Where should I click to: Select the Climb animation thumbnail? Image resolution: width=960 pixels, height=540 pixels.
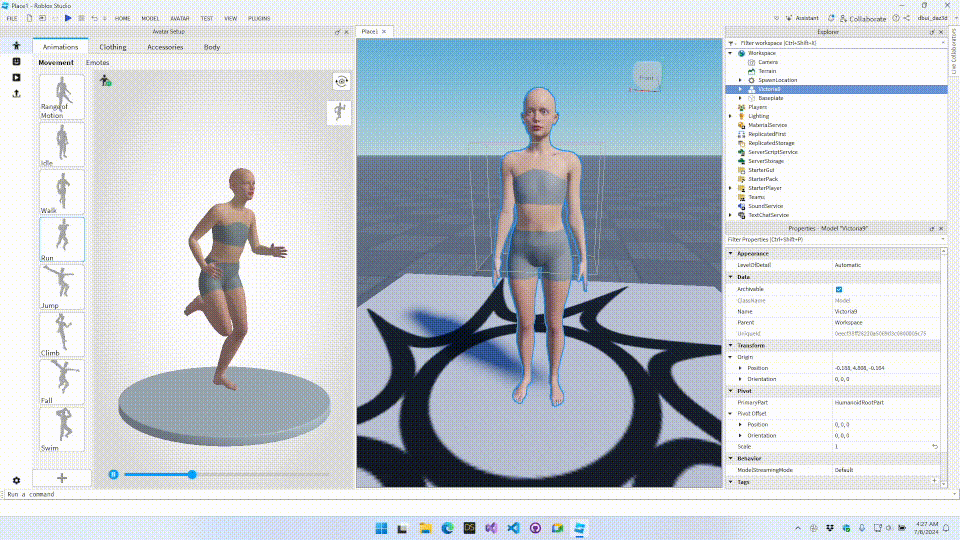(x=62, y=335)
